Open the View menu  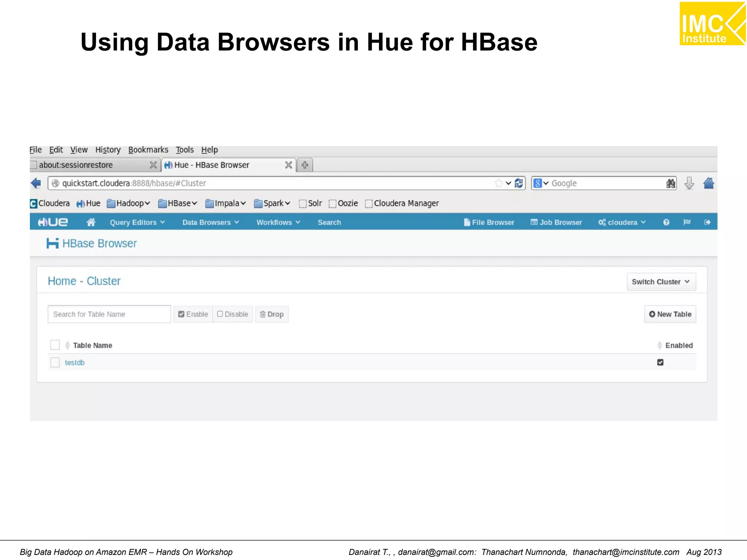point(79,150)
